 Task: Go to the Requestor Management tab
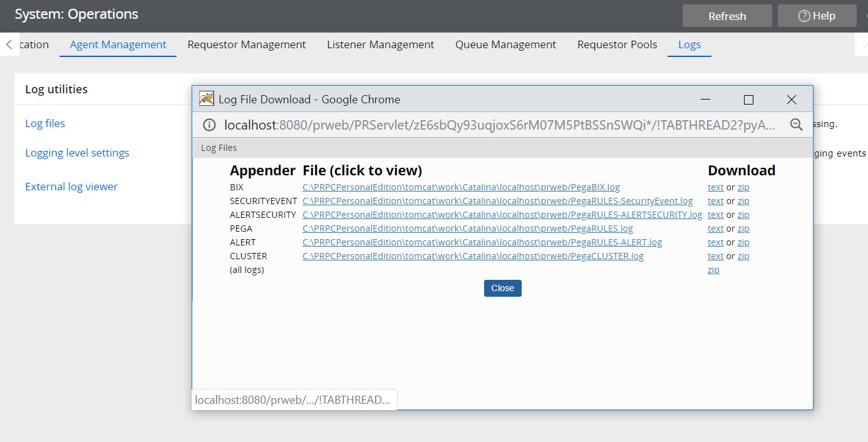(x=246, y=44)
